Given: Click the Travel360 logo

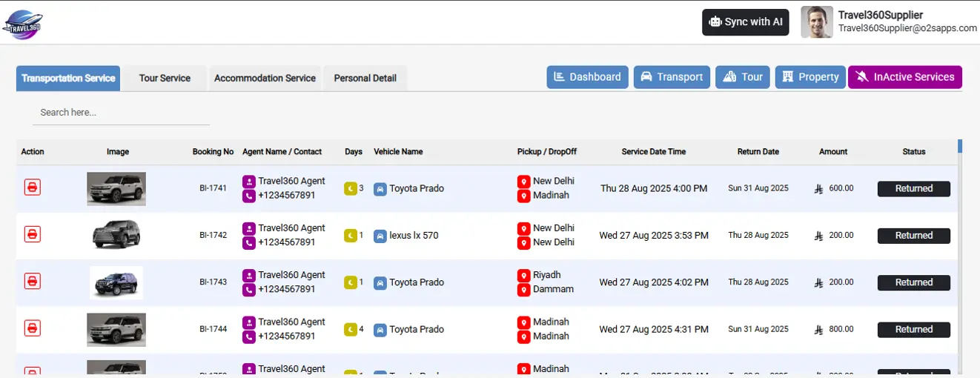Looking at the screenshot, I should point(22,24).
